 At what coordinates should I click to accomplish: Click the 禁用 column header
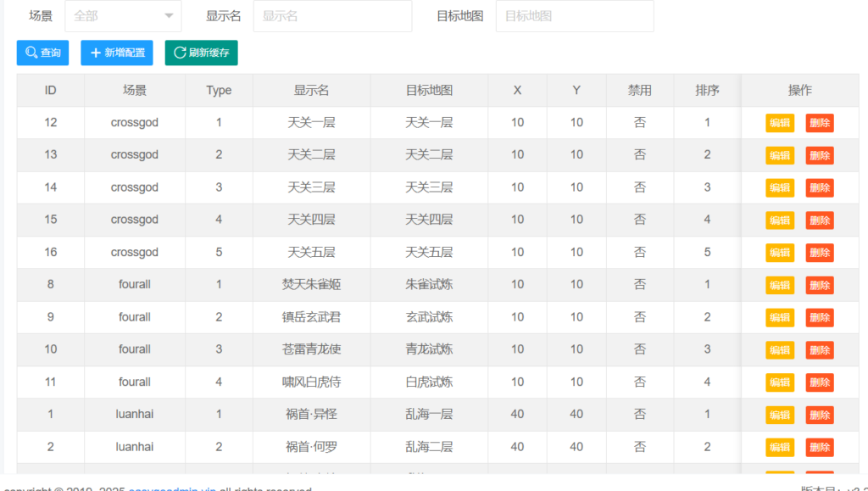[x=640, y=90]
